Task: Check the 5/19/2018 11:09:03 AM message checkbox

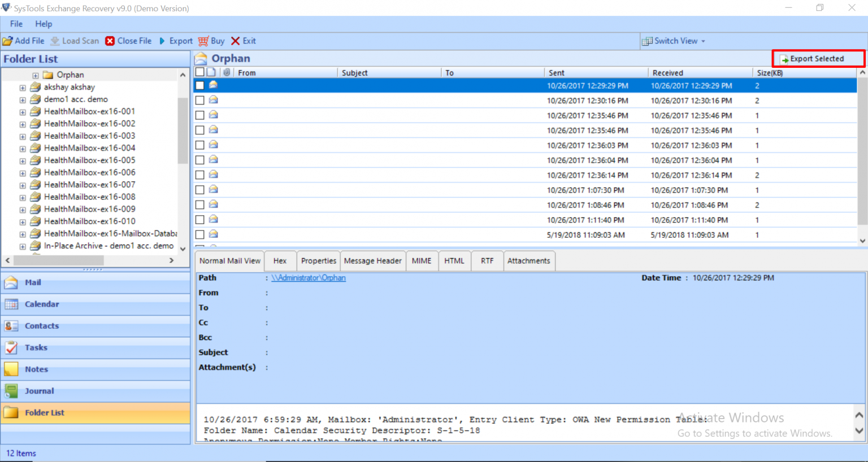Action: tap(199, 234)
